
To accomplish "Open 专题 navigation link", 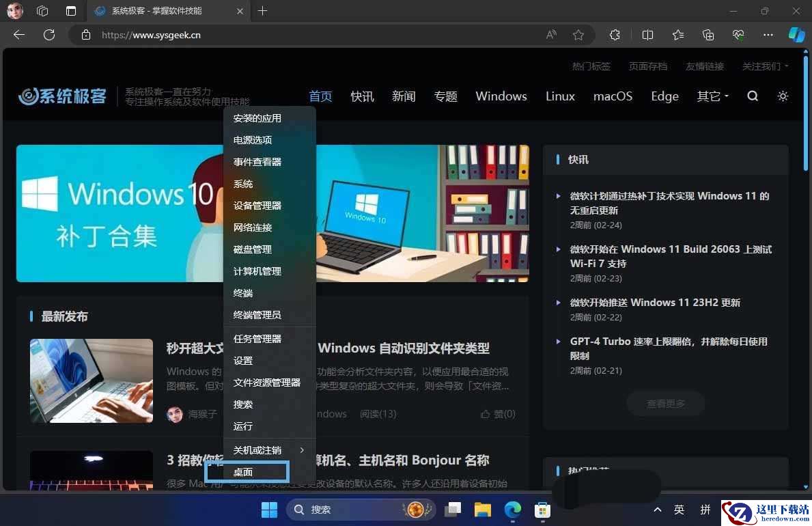I will point(445,96).
